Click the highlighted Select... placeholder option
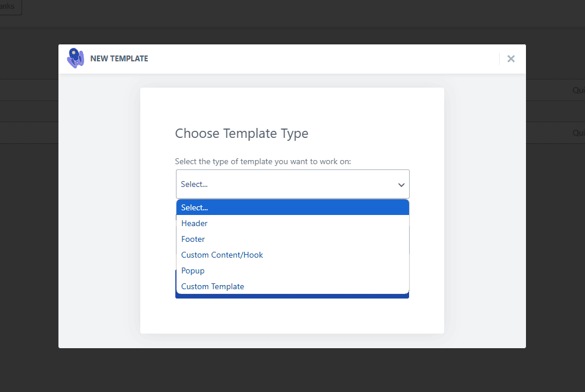The height and width of the screenshot is (392, 585). (x=195, y=207)
